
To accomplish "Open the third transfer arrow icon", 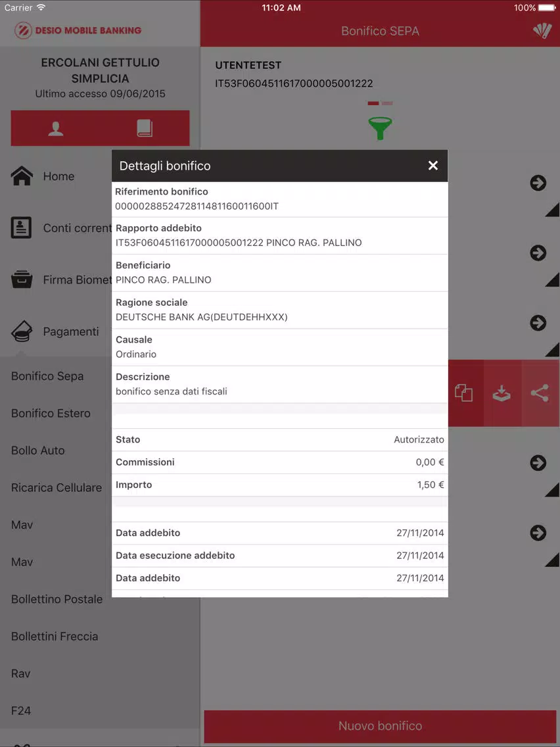I will point(538,323).
